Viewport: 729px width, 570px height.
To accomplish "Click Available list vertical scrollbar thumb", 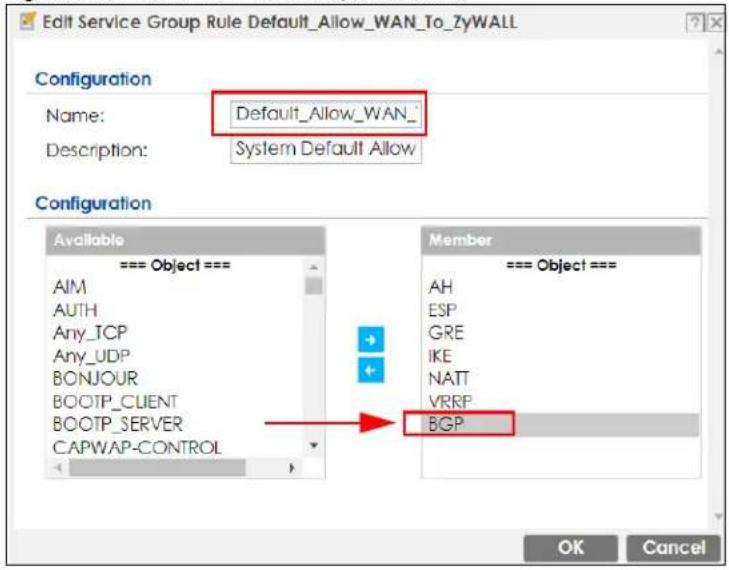I will pos(314,285).
